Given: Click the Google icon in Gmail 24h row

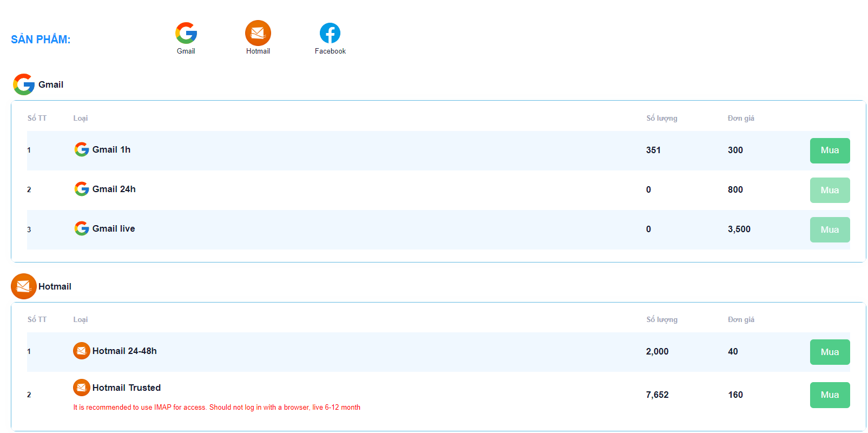Looking at the screenshot, I should [x=82, y=189].
